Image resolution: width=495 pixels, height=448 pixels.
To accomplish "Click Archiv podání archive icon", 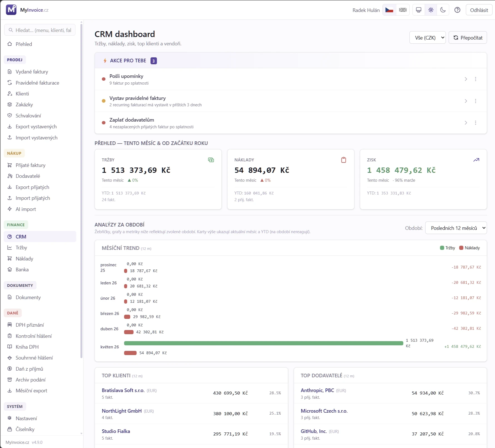I will (10, 380).
